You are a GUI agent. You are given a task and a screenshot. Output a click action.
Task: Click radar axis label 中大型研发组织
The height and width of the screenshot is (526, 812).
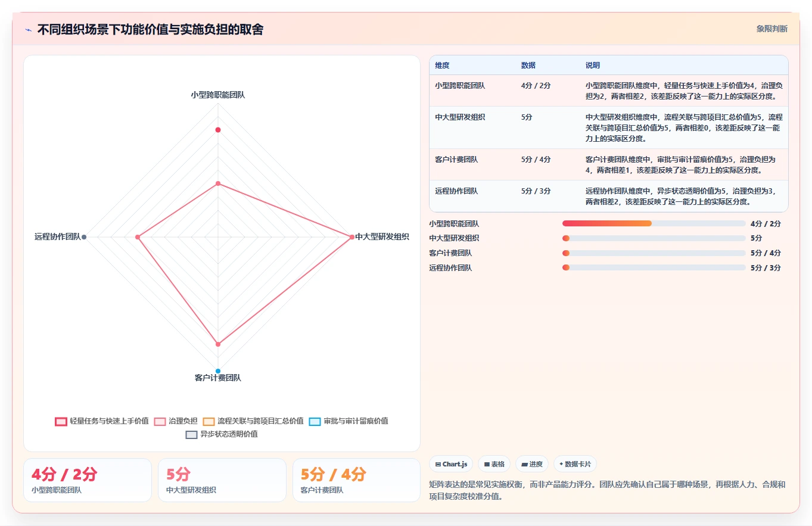click(x=382, y=236)
